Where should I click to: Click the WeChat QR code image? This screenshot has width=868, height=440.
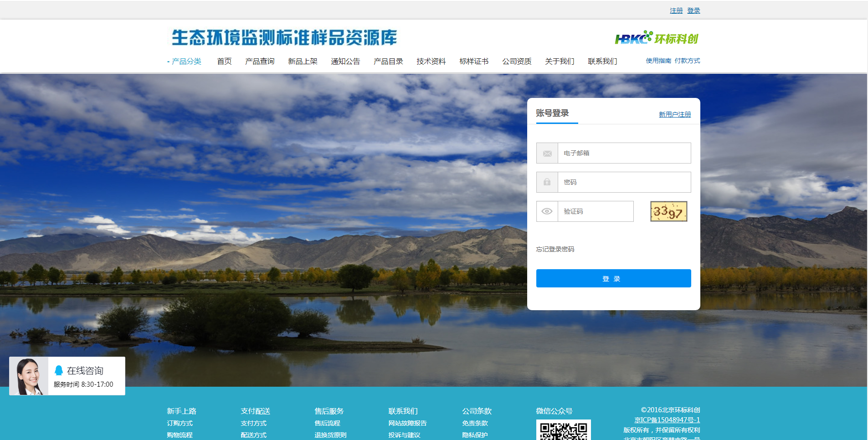(x=563, y=430)
